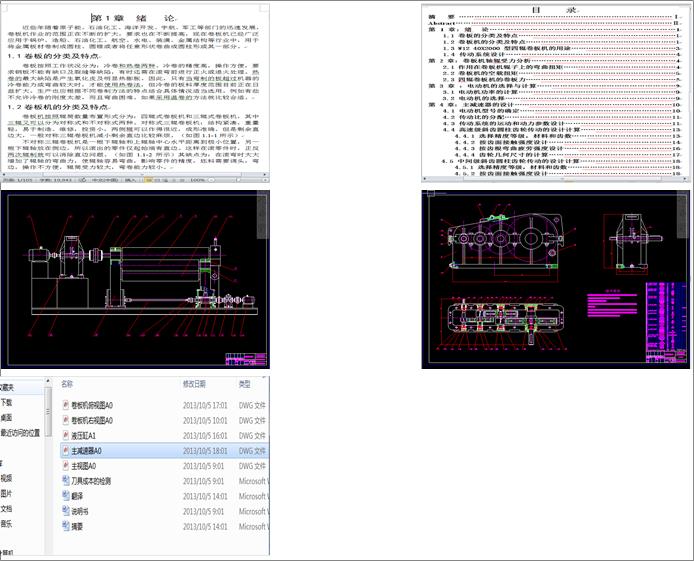Switch to print layout view in status bar

click(x=149, y=180)
